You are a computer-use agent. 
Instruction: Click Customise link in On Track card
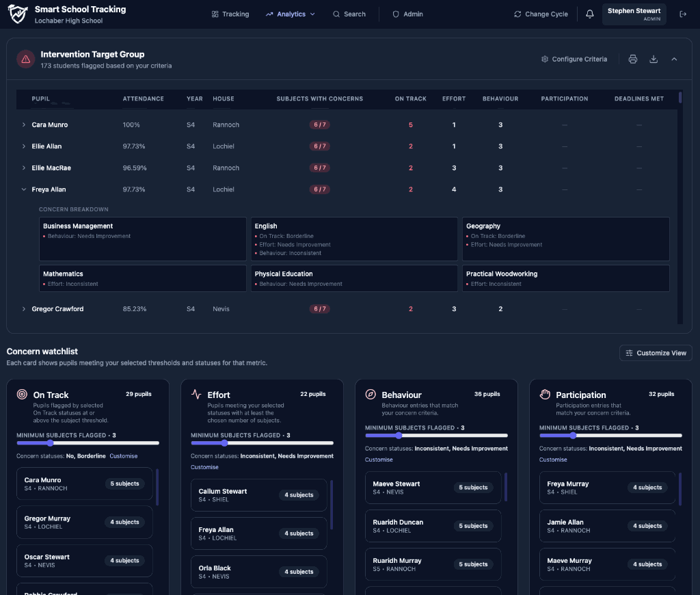(x=124, y=456)
